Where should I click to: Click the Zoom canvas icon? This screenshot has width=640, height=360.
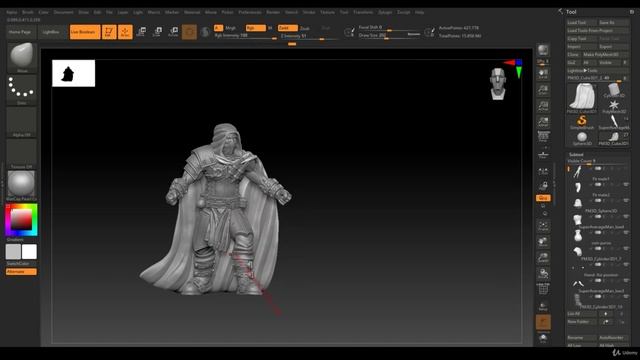coord(543,90)
